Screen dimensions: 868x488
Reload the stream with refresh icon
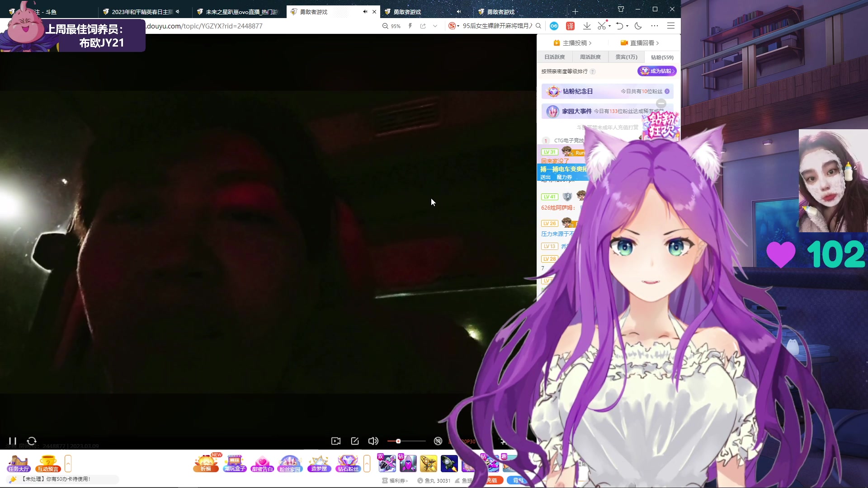point(32,441)
